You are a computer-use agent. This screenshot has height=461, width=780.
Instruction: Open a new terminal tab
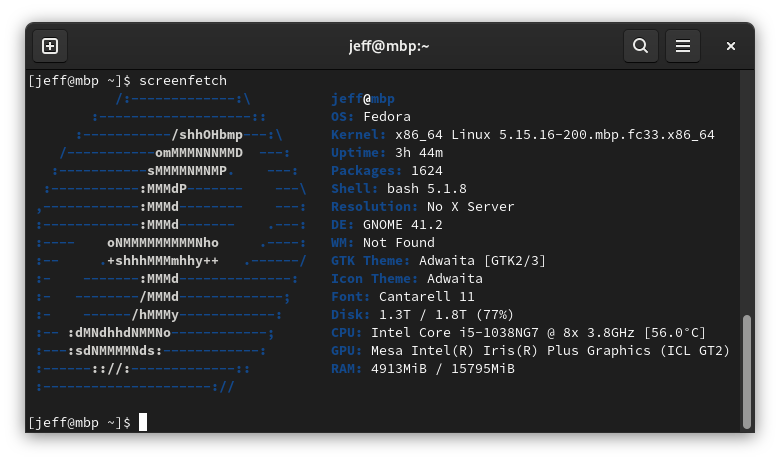pyautogui.click(x=50, y=46)
